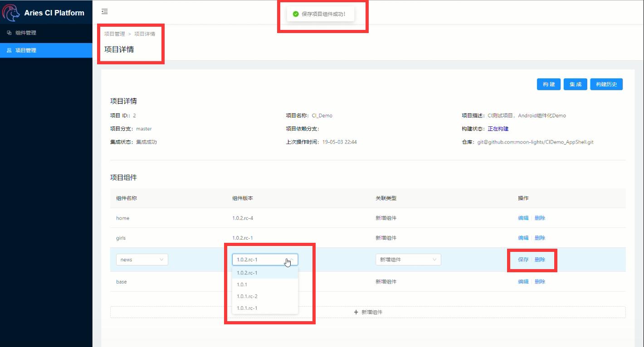The width and height of the screenshot is (644, 347).
Task: Click the 构建 button
Action: coord(549,84)
